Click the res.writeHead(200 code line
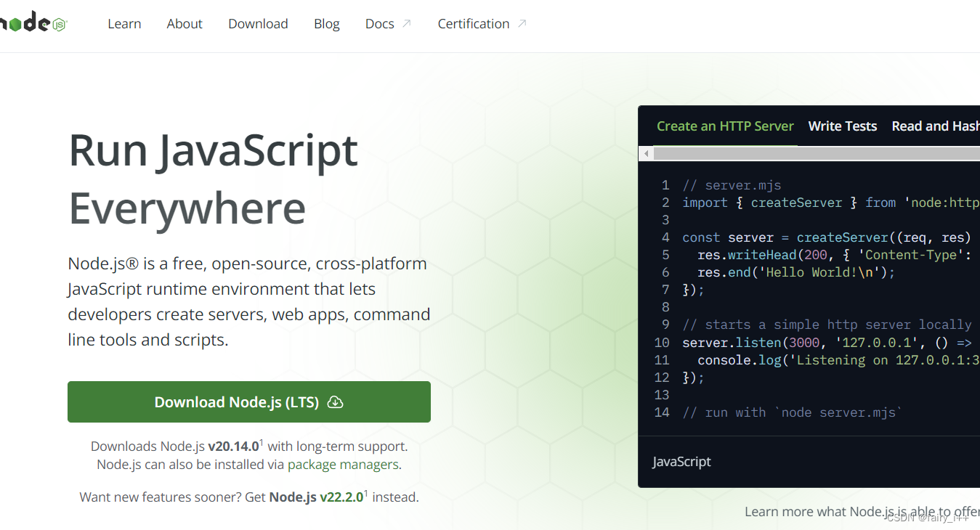The image size is (980, 530). point(835,255)
